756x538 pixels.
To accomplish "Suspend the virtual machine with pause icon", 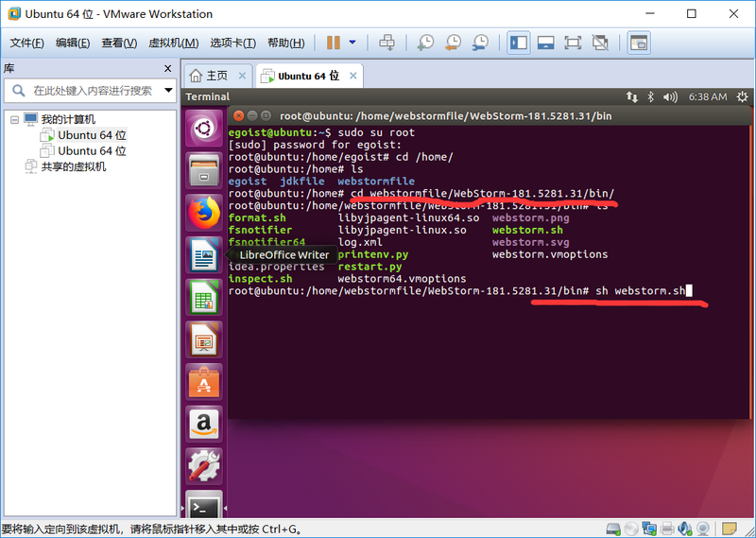I will 334,43.
